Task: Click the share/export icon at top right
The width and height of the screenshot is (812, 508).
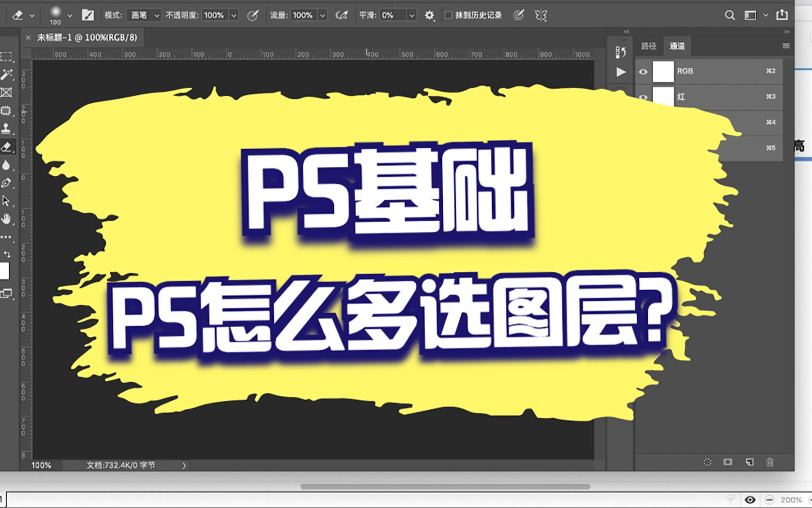Action: (781, 15)
